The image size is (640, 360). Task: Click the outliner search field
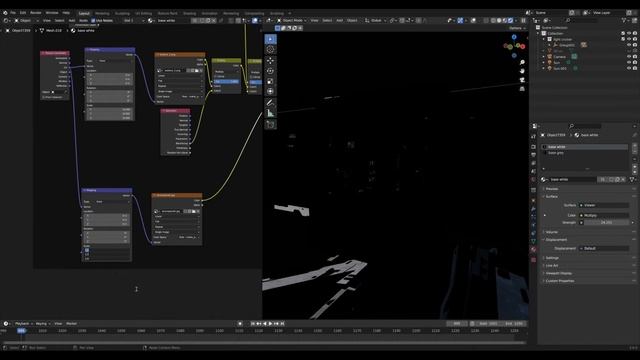click(584, 20)
